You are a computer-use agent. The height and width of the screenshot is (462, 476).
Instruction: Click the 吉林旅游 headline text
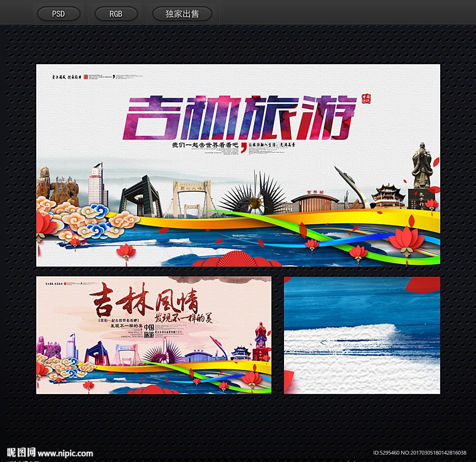pyautogui.click(x=239, y=118)
